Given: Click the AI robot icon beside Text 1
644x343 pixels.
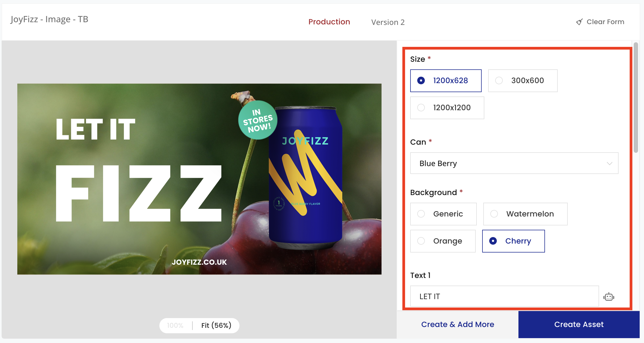Looking at the screenshot, I should pos(609,297).
